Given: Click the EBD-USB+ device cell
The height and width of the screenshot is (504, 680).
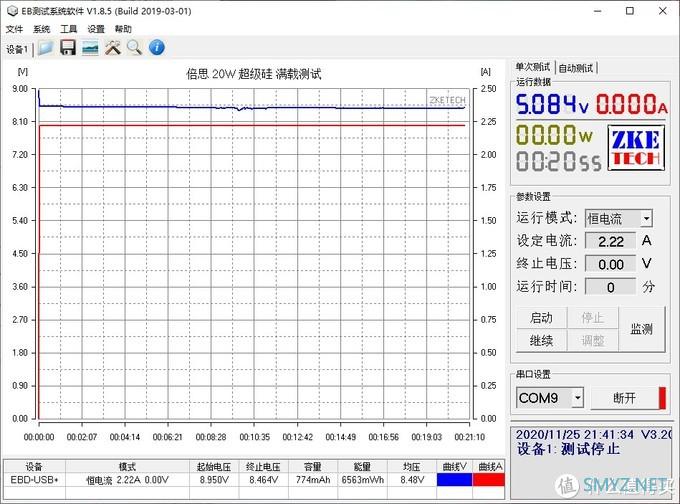Looking at the screenshot, I should pos(34,480).
